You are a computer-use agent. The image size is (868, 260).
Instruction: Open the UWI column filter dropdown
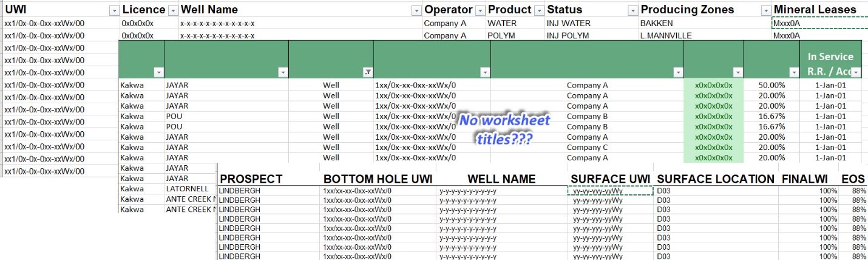tap(114, 10)
